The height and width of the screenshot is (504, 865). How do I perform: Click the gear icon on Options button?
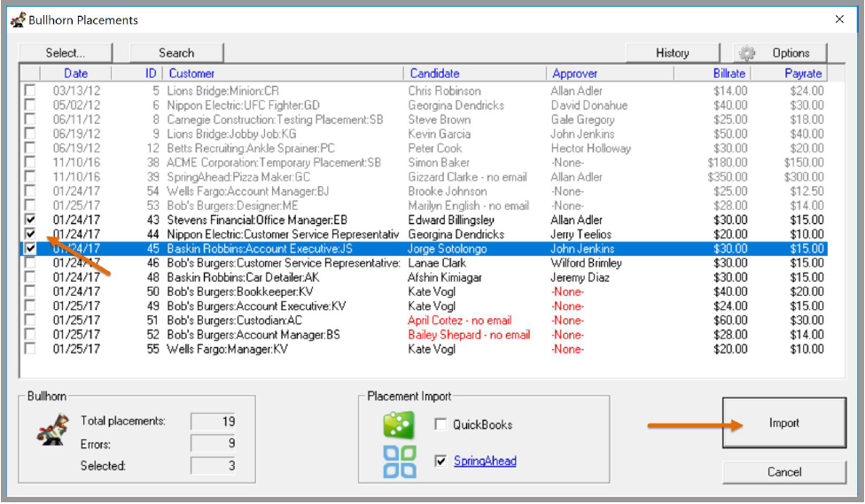pyautogui.click(x=747, y=53)
